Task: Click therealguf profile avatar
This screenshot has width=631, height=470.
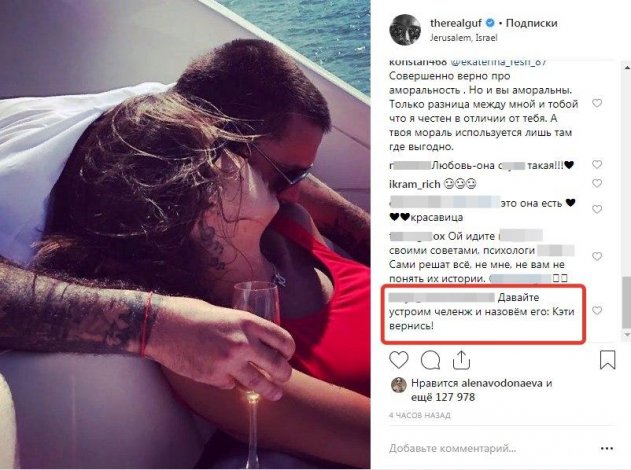Action: pyautogui.click(x=405, y=30)
